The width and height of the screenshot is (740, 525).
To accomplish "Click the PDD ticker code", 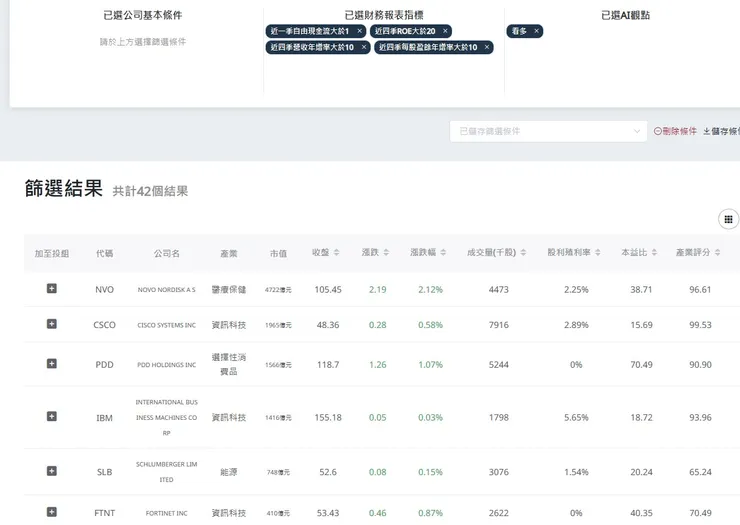I will (x=104, y=364).
